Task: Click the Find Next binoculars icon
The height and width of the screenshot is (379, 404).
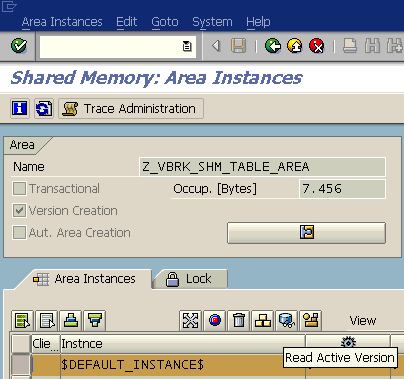Action: click(395, 46)
